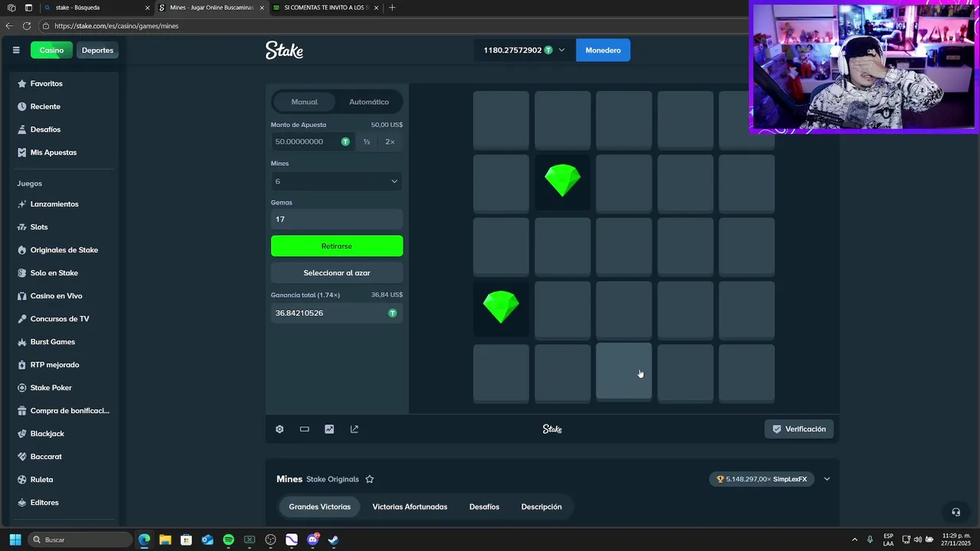Screen dimensions: 980x551
Task: Reveal the highlighted tile under the cursor
Action: (624, 372)
